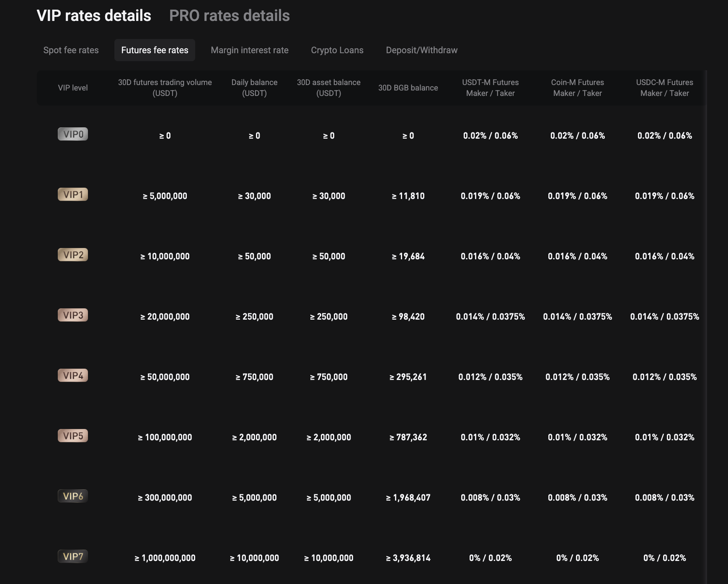This screenshot has width=728, height=584.
Task: Click the USDT-M Futures Maker / Taker header
Action: point(490,88)
